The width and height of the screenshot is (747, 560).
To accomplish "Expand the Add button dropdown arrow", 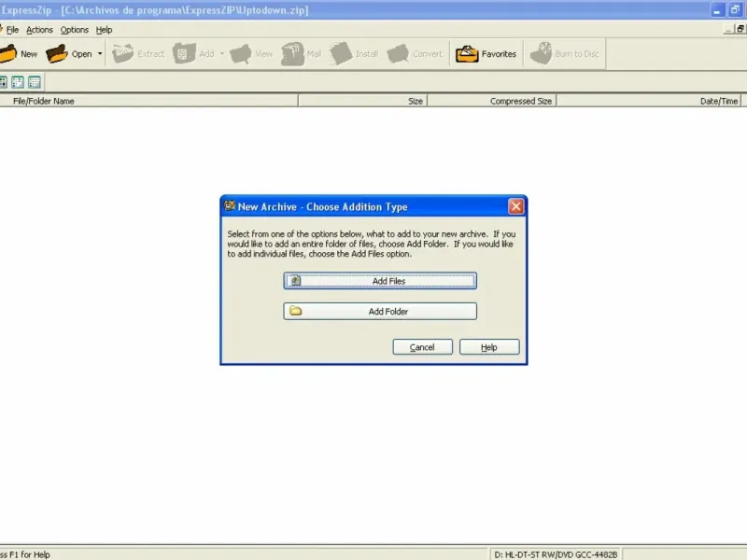I will coord(222,54).
